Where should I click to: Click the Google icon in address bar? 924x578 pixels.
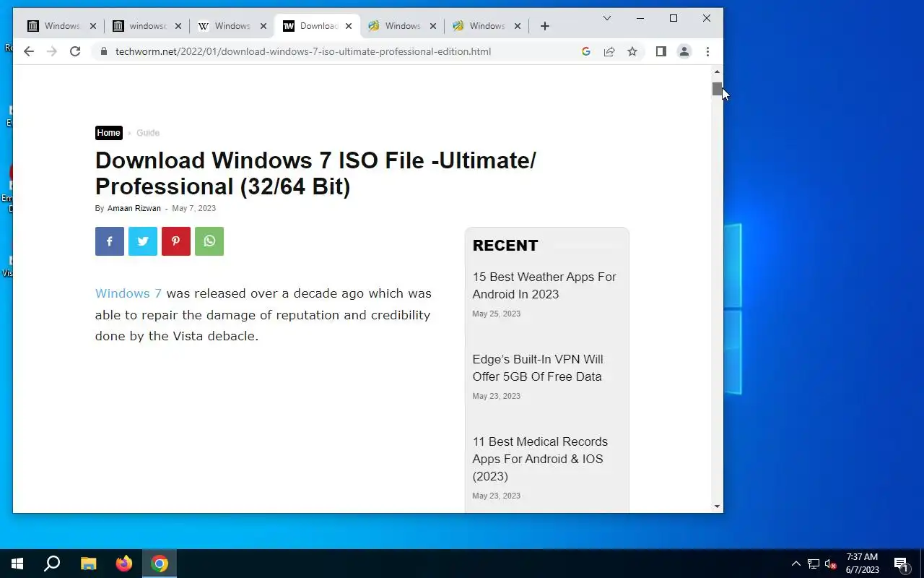tap(586, 51)
